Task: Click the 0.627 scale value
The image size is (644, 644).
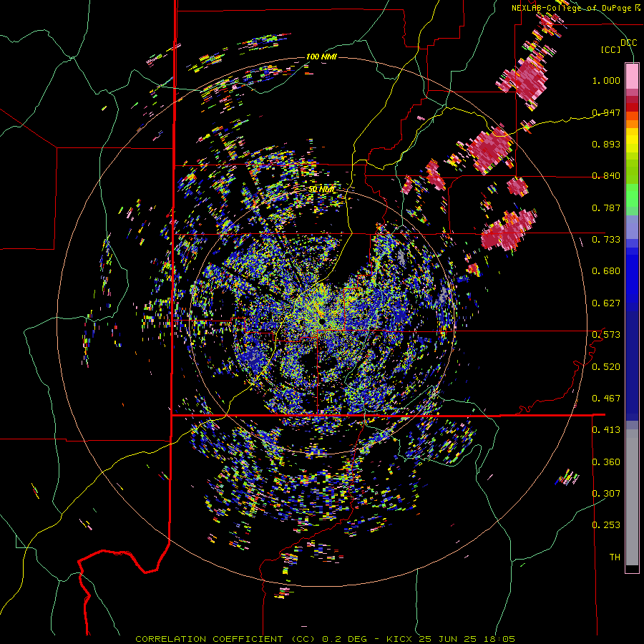Action: click(x=606, y=303)
